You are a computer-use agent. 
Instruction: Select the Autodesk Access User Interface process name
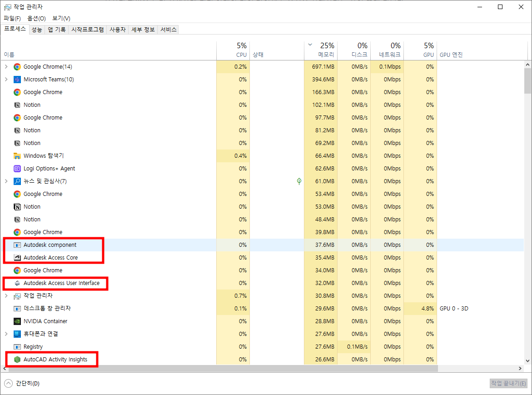coord(61,283)
